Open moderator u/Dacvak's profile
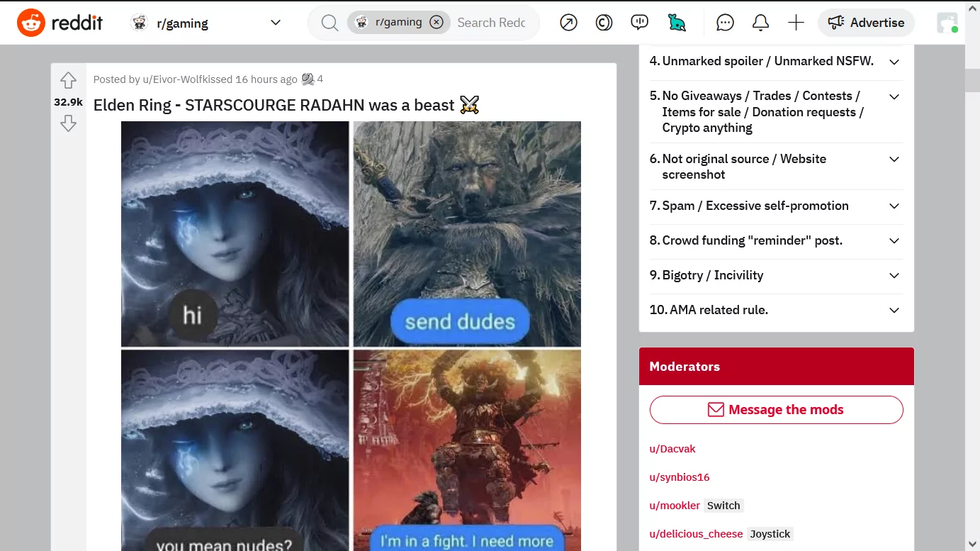The height and width of the screenshot is (551, 980). click(x=672, y=449)
